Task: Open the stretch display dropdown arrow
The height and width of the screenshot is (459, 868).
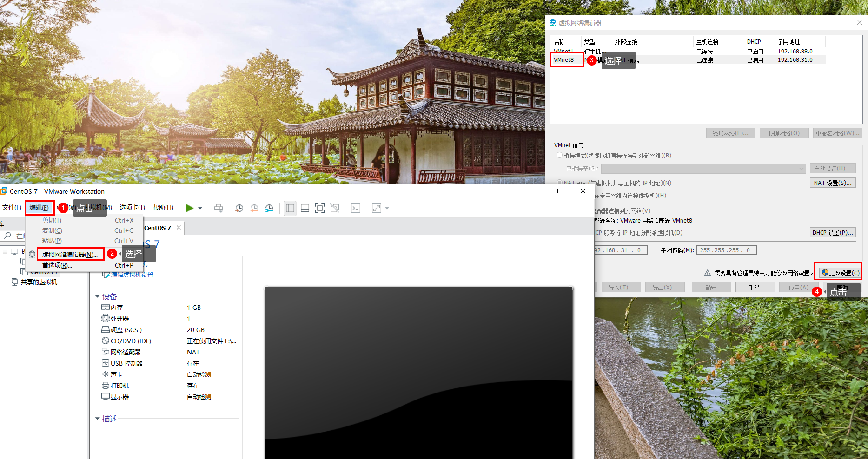Action: tap(387, 208)
